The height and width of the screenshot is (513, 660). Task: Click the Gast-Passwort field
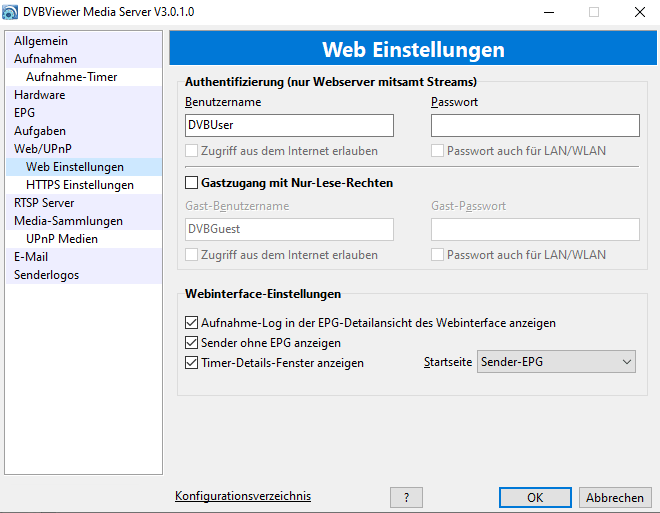[x=535, y=229]
